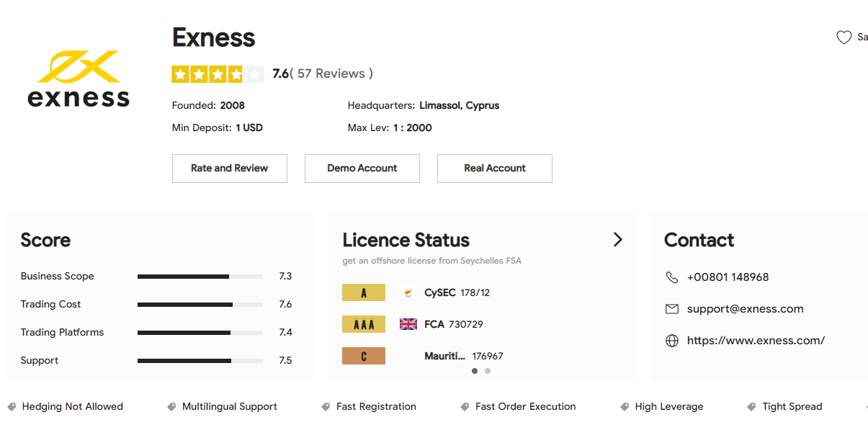Image resolution: width=868 pixels, height=430 pixels.
Task: Click the UK flag next to FCA
Action: click(408, 324)
